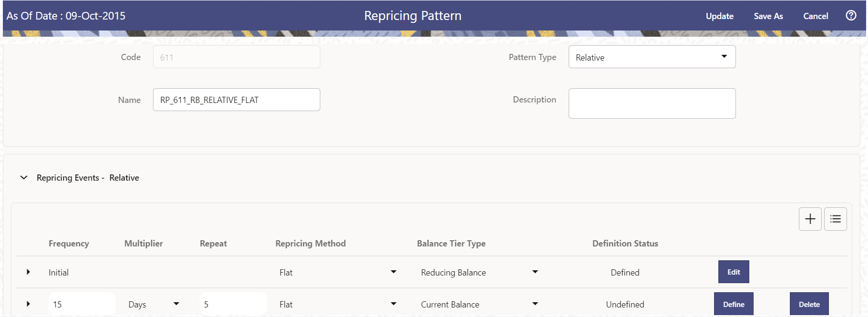Add a new repricing event row
This screenshot has height=317, width=868.
point(810,219)
